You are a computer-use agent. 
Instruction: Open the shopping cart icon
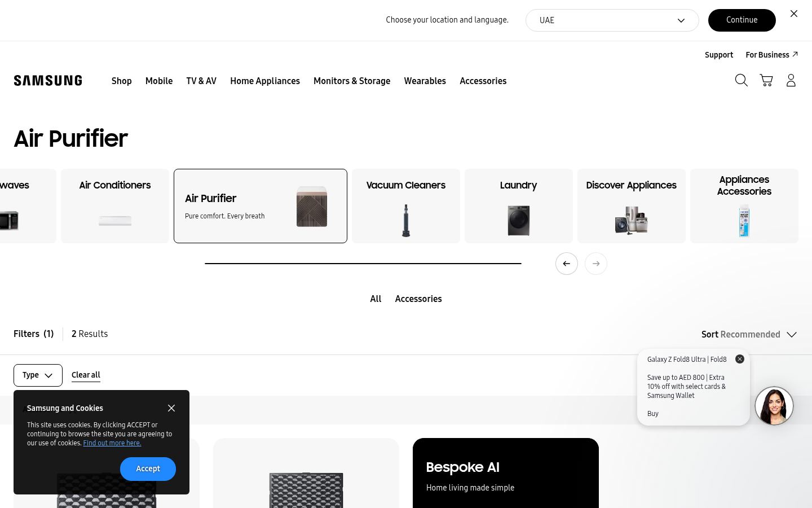coord(766,81)
